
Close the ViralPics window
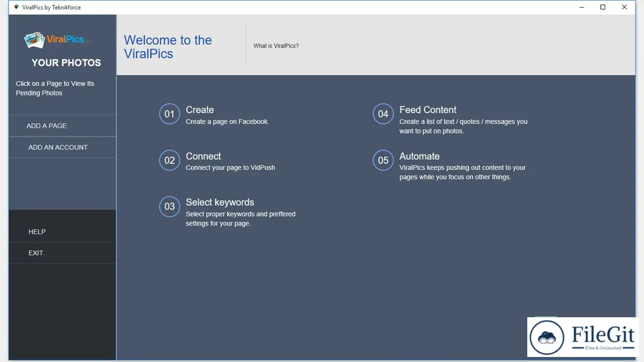[624, 7]
